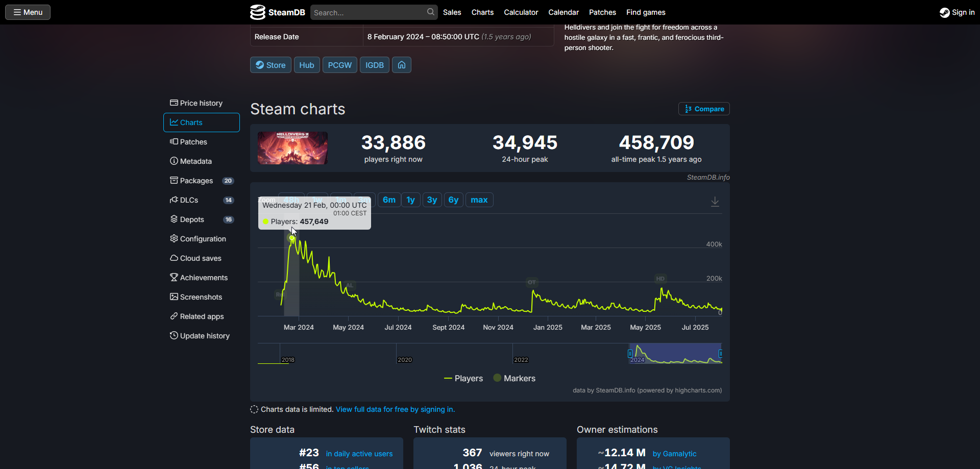Open the Sales menu item
Image resolution: width=980 pixels, height=469 pixels.
pos(452,12)
